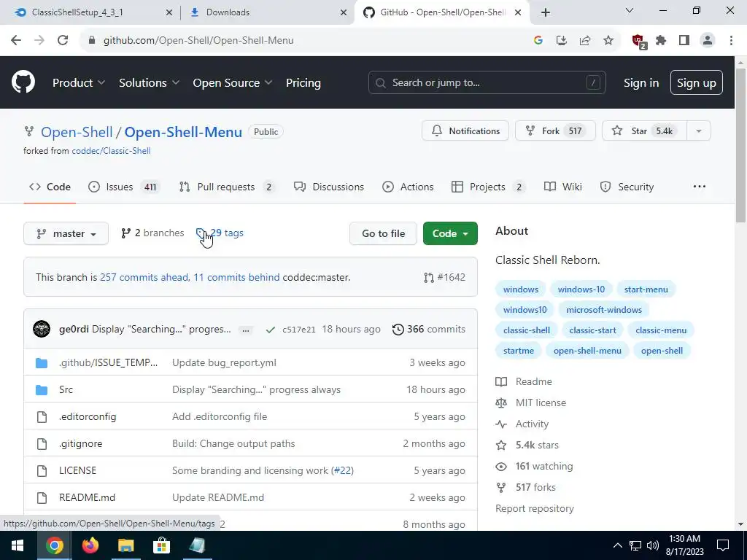
Task: Open the GitHub homepage logo
Action: (x=23, y=82)
